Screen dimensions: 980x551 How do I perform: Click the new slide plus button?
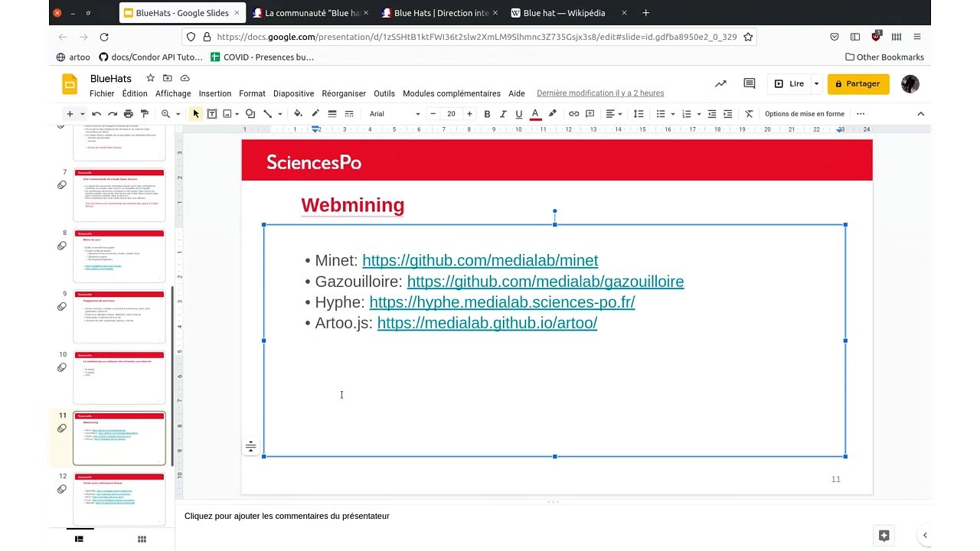coord(70,114)
